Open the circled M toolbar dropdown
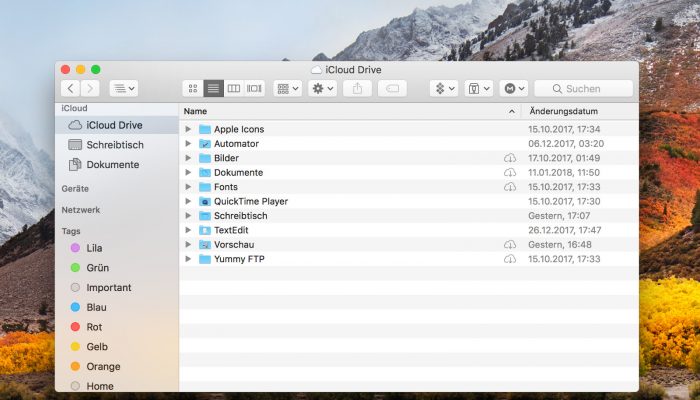This screenshot has height=400, width=700. click(514, 88)
